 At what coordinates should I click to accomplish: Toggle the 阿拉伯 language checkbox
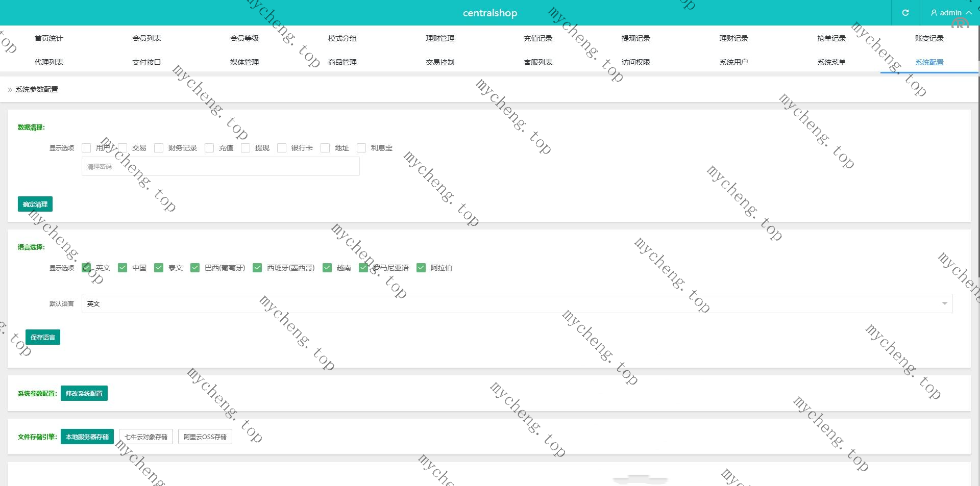421,268
